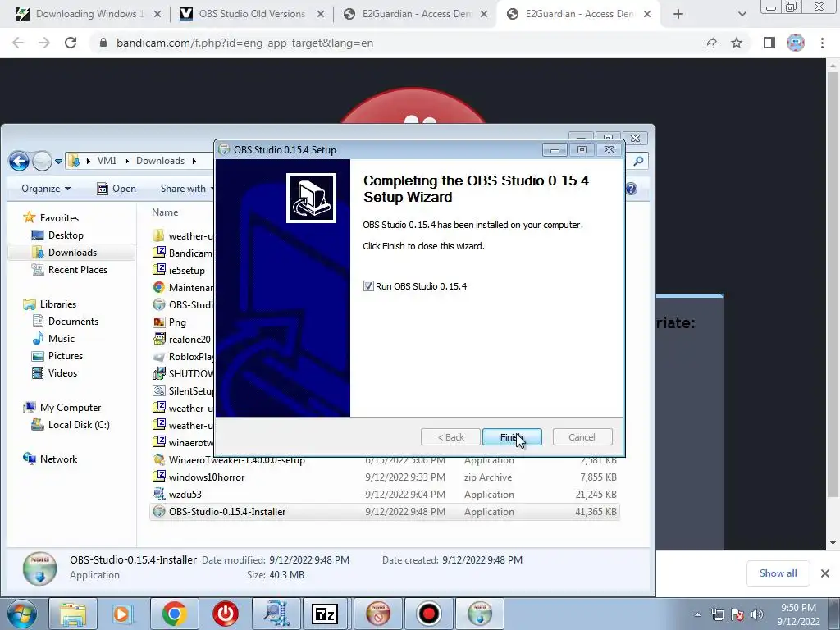This screenshot has width=840, height=630.
Task: Bookmark this page with the star icon
Action: pos(737,43)
